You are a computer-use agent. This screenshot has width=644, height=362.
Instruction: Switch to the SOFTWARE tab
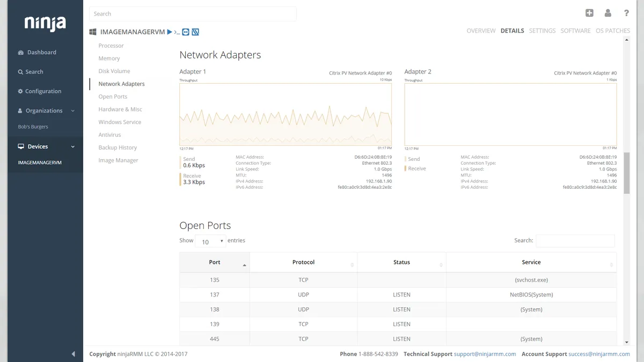click(x=575, y=31)
